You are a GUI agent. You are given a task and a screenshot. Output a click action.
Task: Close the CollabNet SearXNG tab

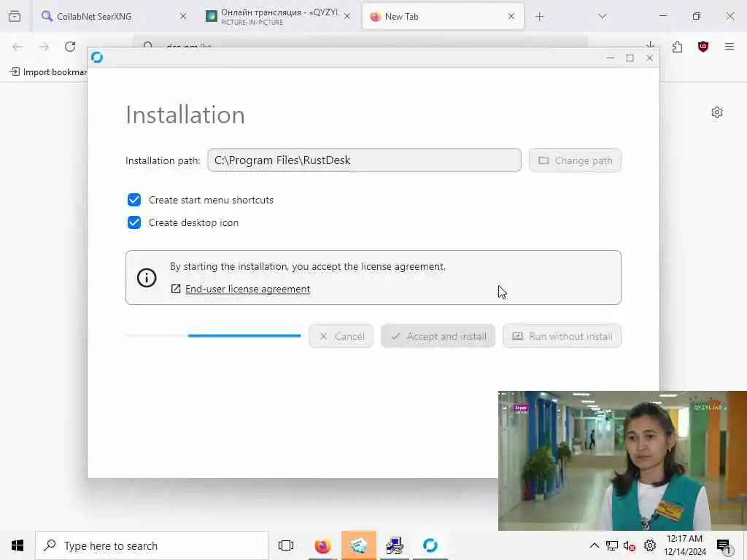click(x=183, y=16)
